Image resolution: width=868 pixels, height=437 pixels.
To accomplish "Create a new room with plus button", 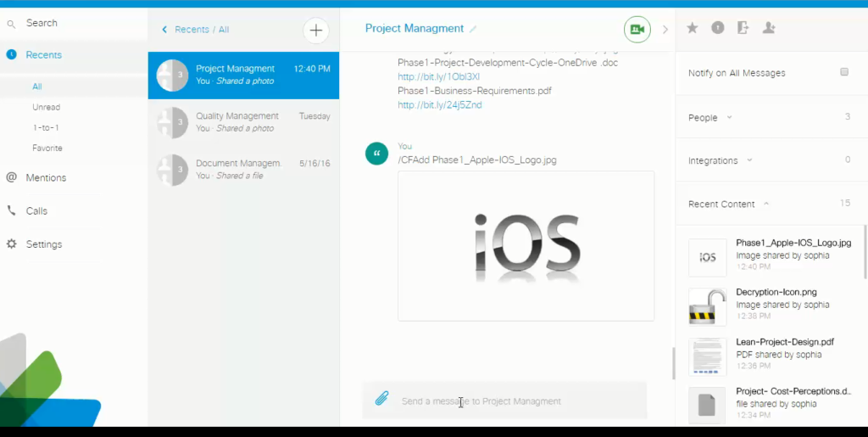I will coord(316,30).
